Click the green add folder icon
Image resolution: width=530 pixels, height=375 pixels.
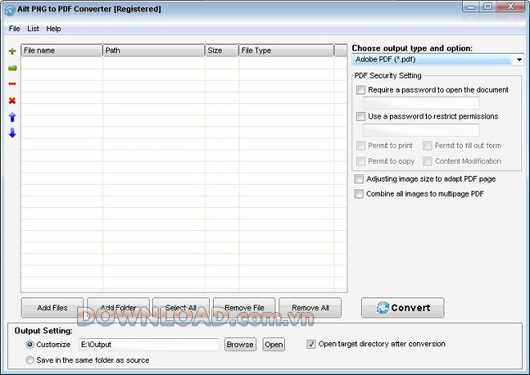(13, 68)
